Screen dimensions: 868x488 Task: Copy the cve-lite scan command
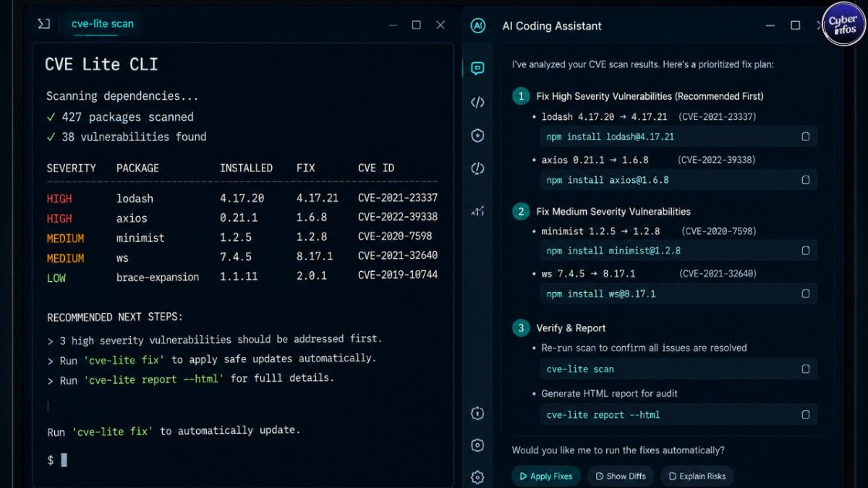point(805,369)
